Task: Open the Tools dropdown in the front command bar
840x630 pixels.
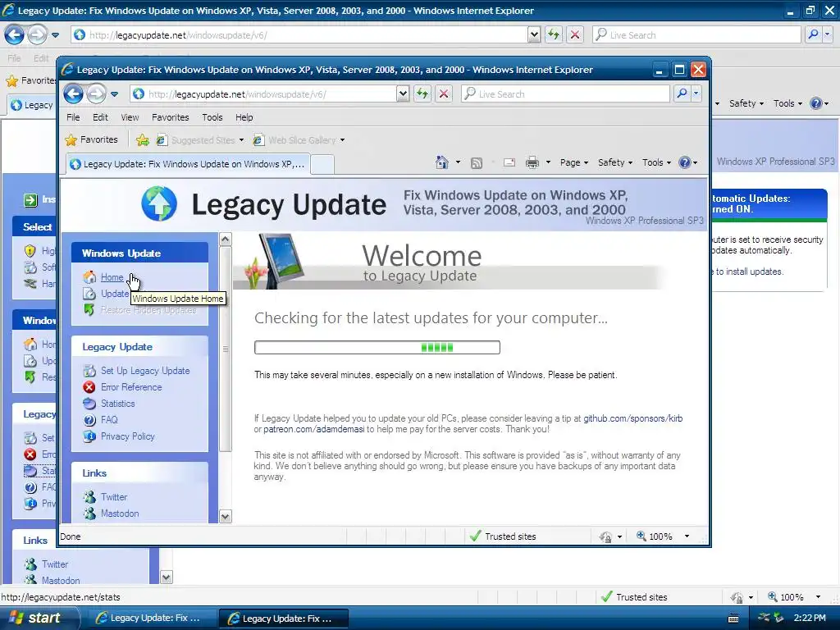Action: click(656, 162)
